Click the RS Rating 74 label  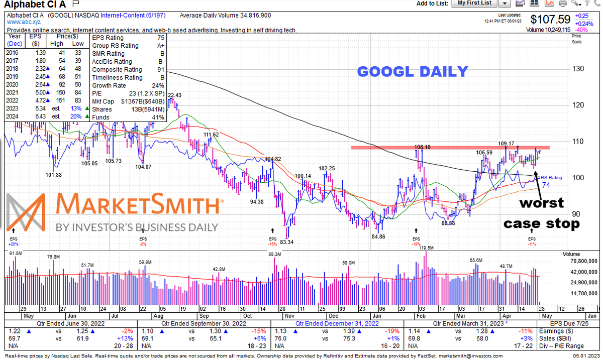click(551, 181)
